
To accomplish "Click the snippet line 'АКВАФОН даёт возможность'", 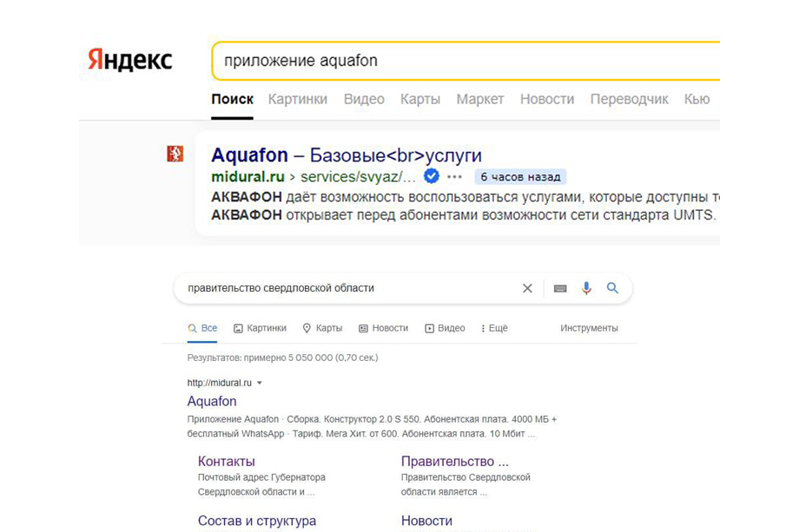I will [x=466, y=197].
